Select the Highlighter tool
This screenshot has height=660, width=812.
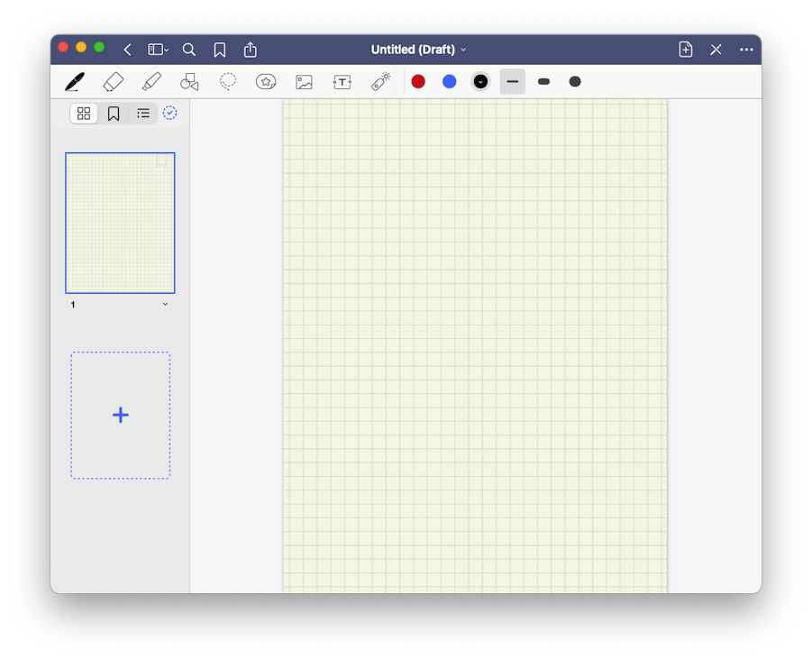(151, 82)
